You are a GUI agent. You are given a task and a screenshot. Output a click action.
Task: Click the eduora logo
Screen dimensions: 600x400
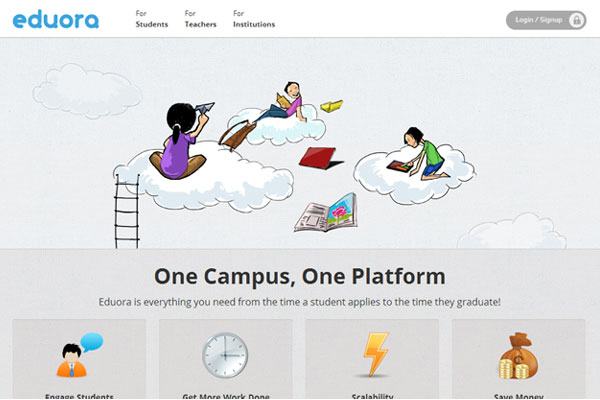[x=56, y=20]
